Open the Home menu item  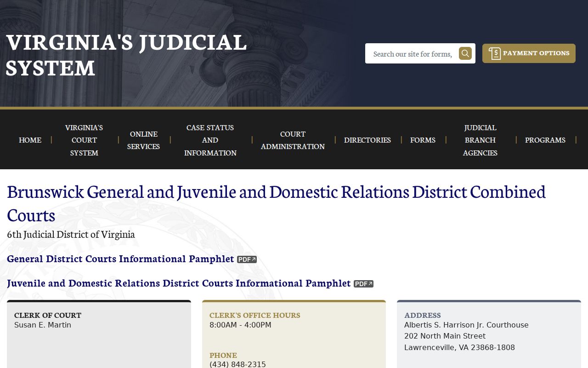(30, 140)
